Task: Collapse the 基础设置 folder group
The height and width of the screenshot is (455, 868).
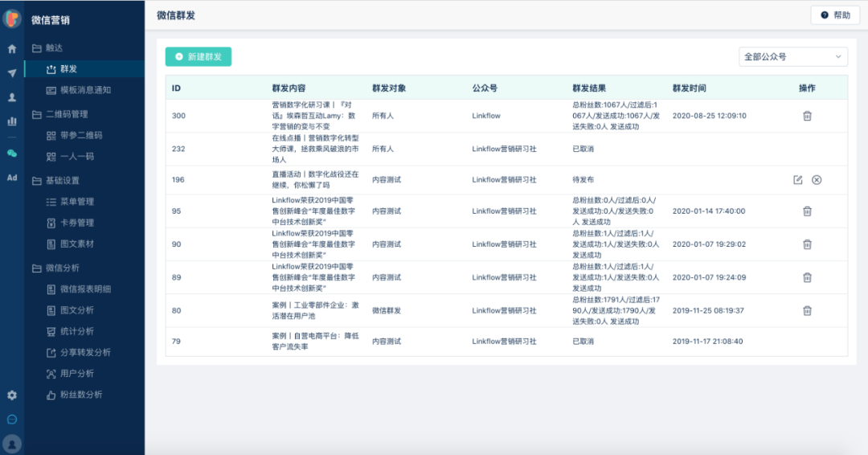Action: pyautogui.click(x=55, y=181)
